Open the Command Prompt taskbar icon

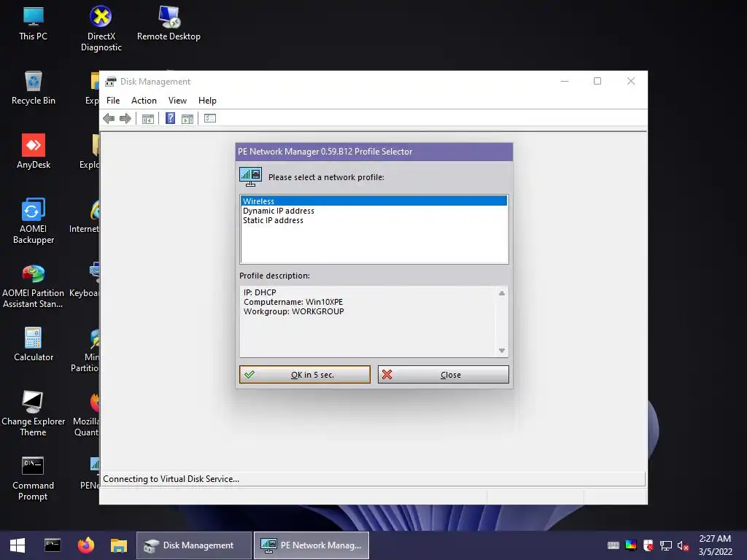pyautogui.click(x=53, y=545)
